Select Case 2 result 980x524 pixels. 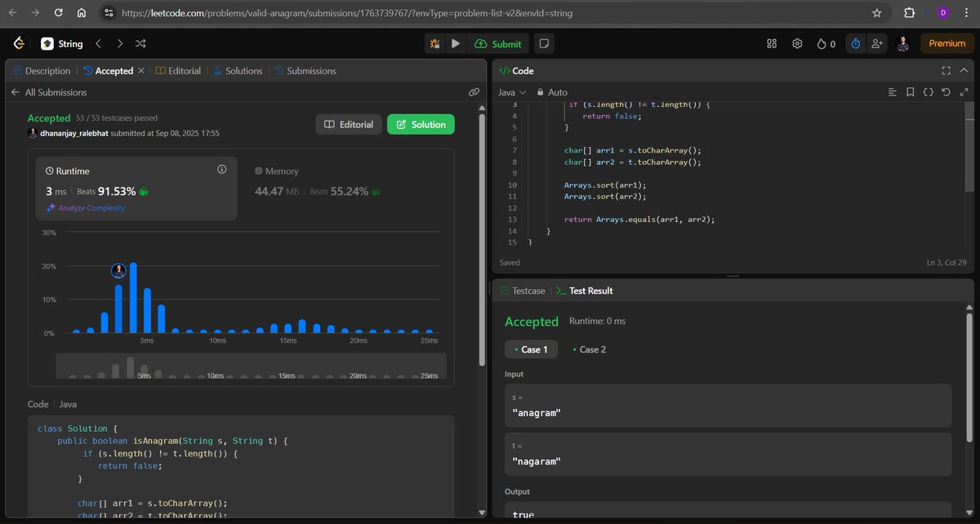click(x=589, y=349)
